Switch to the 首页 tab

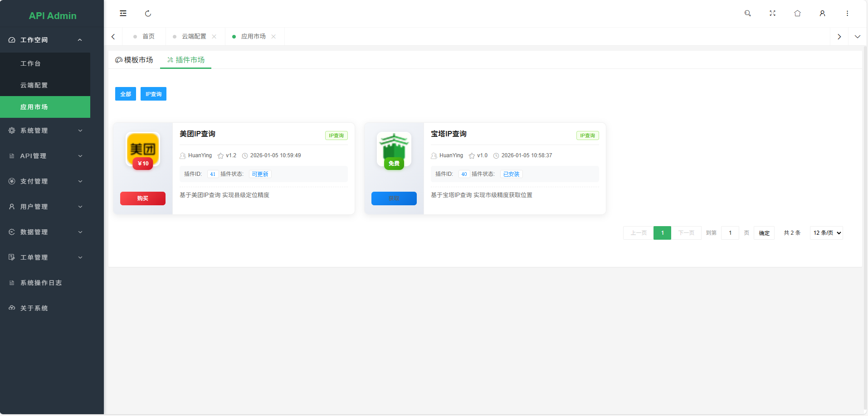coord(148,36)
